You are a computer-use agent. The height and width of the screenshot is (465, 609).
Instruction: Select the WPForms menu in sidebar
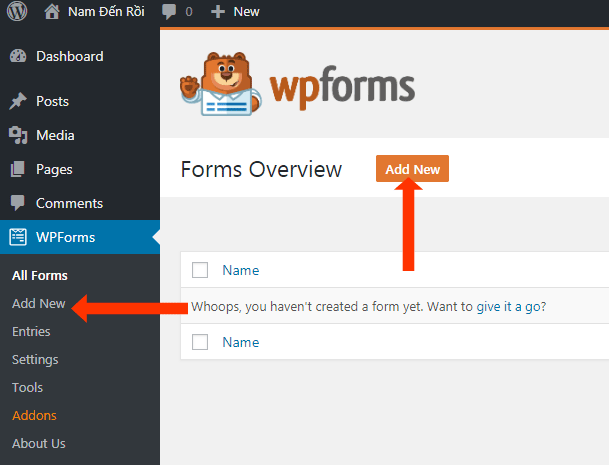(x=68, y=238)
